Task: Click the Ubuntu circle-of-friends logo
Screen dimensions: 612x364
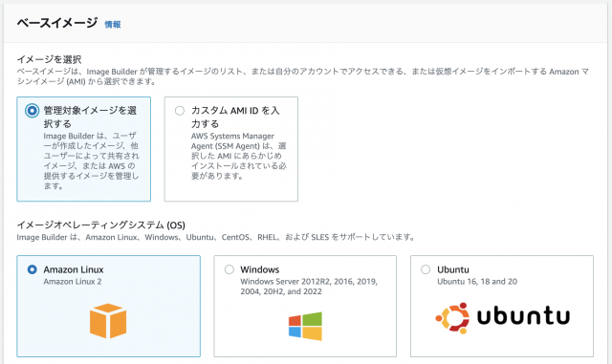Action: point(452,318)
